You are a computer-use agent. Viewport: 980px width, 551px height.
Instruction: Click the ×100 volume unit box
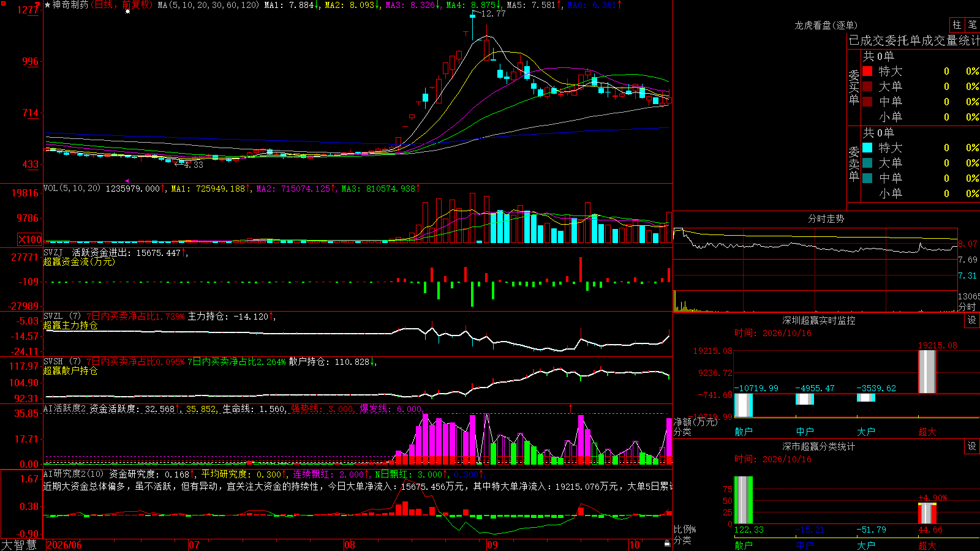(30, 239)
